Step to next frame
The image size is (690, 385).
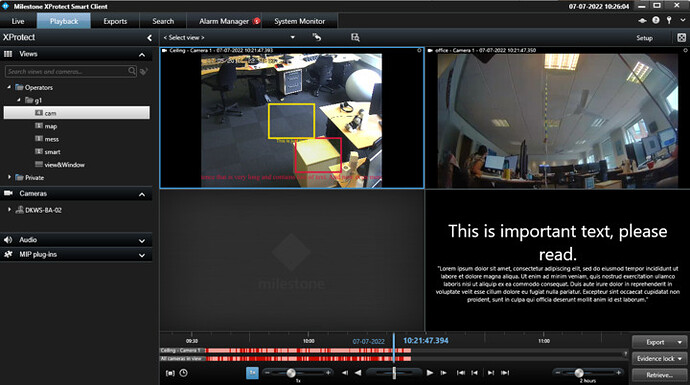[444, 373]
